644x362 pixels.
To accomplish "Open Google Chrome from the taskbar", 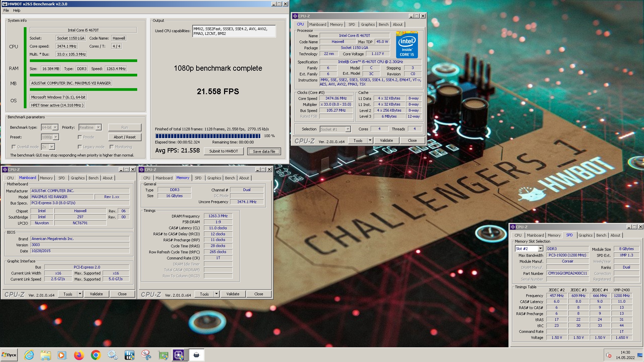I will tap(96, 355).
